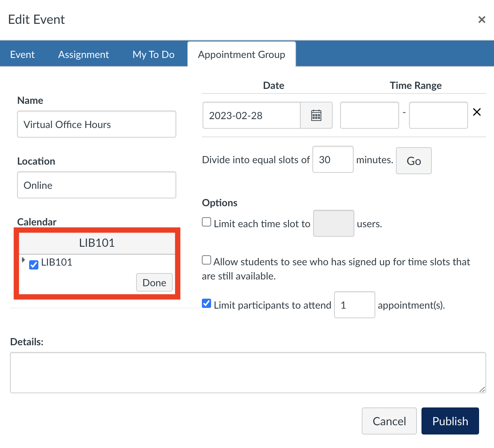Click the Allow students to see label text
The width and height of the screenshot is (494, 448).
[x=336, y=269]
